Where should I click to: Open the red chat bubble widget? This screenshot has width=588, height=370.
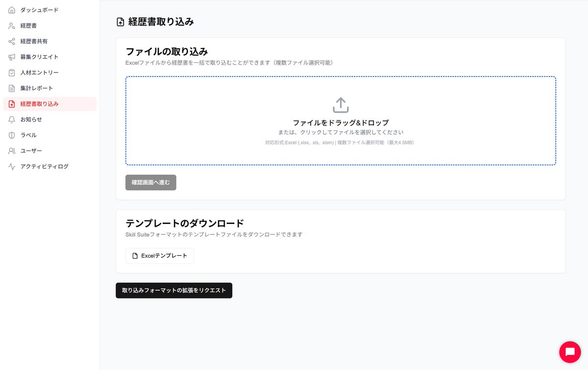pos(570,352)
